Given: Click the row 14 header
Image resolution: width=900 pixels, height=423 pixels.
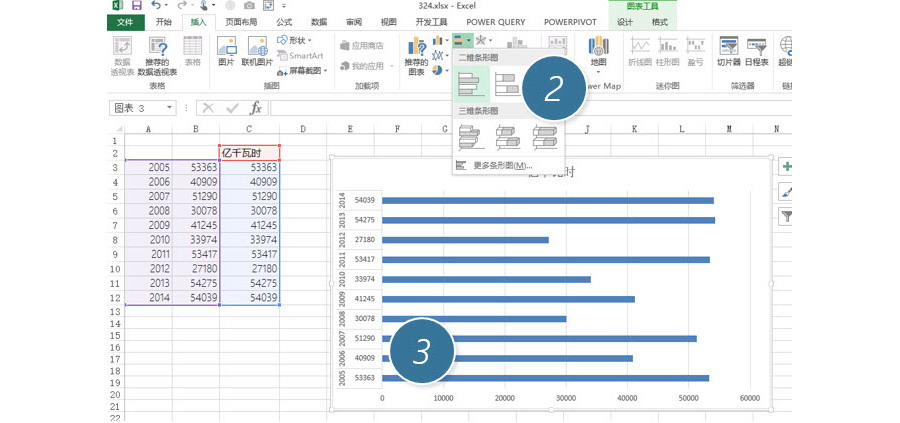Looking at the screenshot, I should pos(115,324).
